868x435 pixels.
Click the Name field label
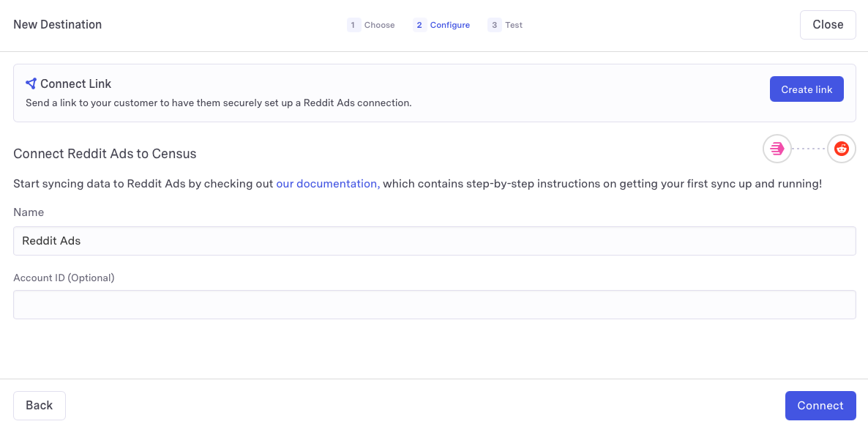tap(29, 212)
